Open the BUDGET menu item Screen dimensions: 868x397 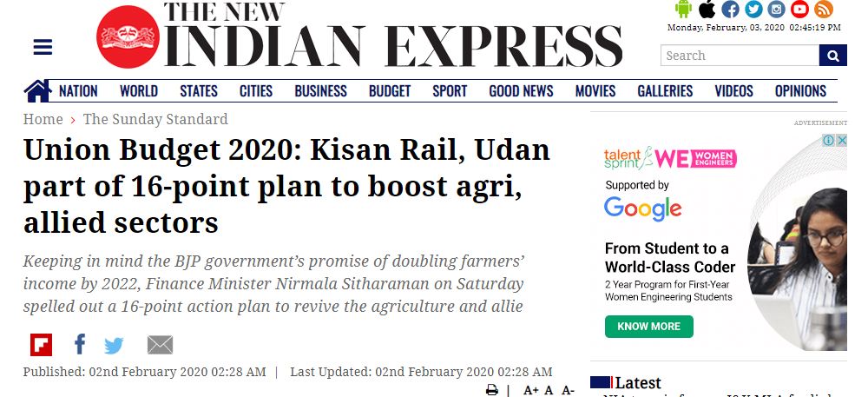tap(390, 91)
